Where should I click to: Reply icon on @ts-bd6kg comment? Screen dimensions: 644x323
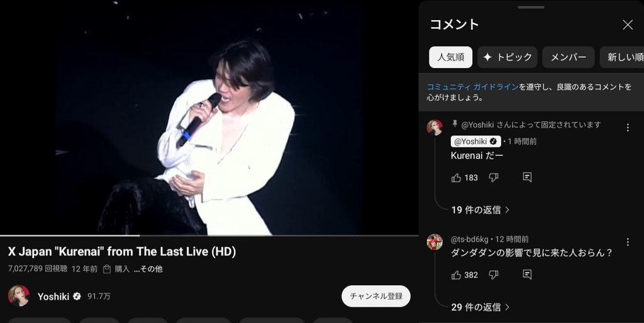click(528, 275)
